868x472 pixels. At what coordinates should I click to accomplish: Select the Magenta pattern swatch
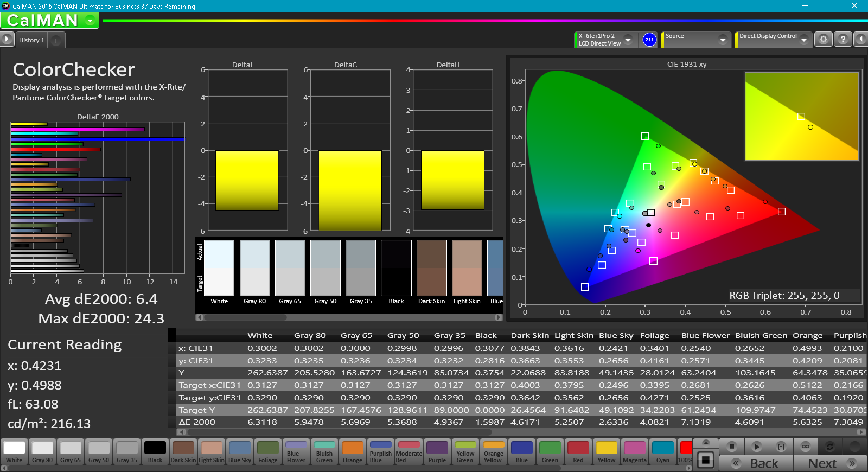(x=635, y=451)
